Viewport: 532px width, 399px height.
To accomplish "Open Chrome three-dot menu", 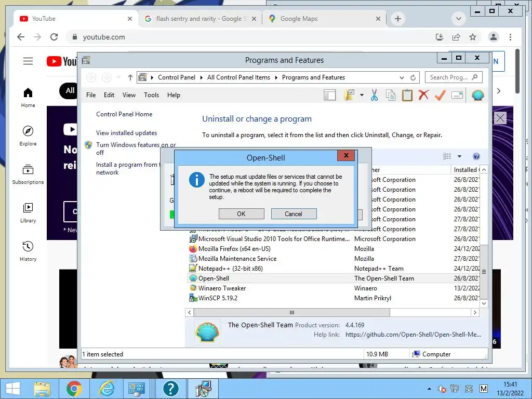I will pyautogui.click(x=510, y=37).
